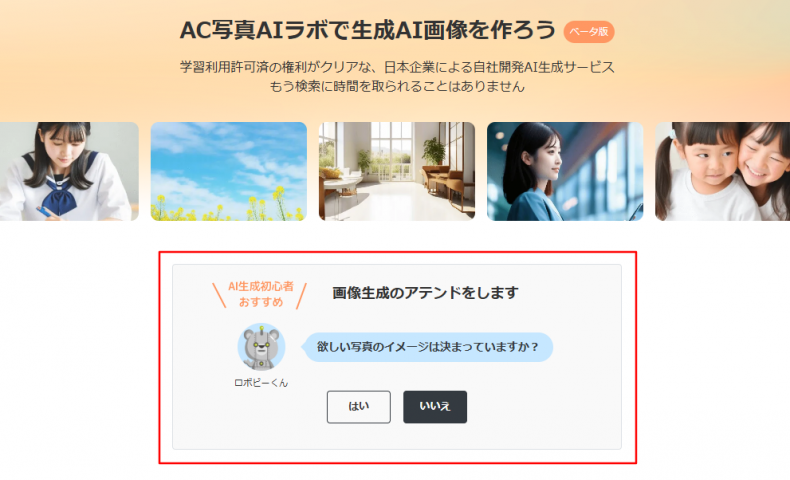Open the schoolgirl writing sample image

point(69,171)
